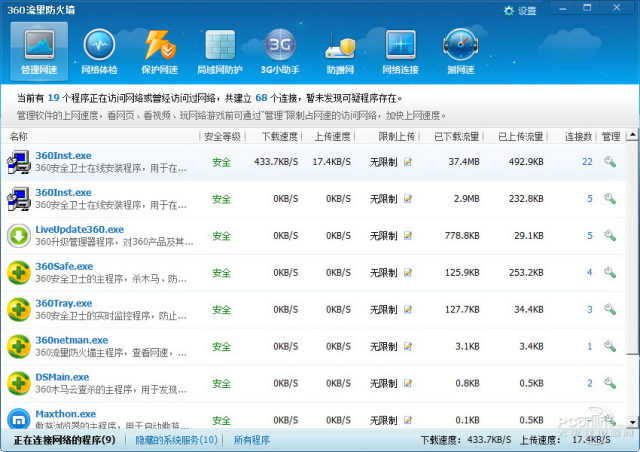Open 360Tray.exe name link
This screenshot has width=640, height=452.
pos(64,303)
